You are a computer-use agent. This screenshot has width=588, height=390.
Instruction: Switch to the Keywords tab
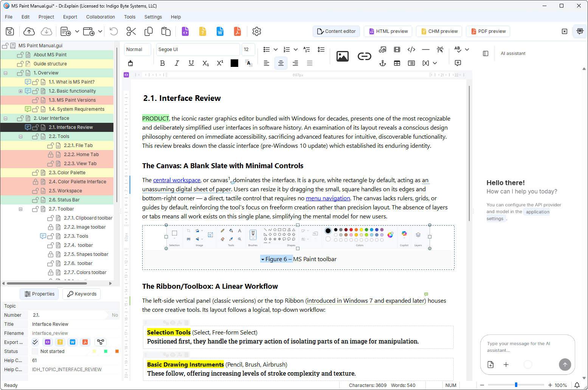coord(82,294)
